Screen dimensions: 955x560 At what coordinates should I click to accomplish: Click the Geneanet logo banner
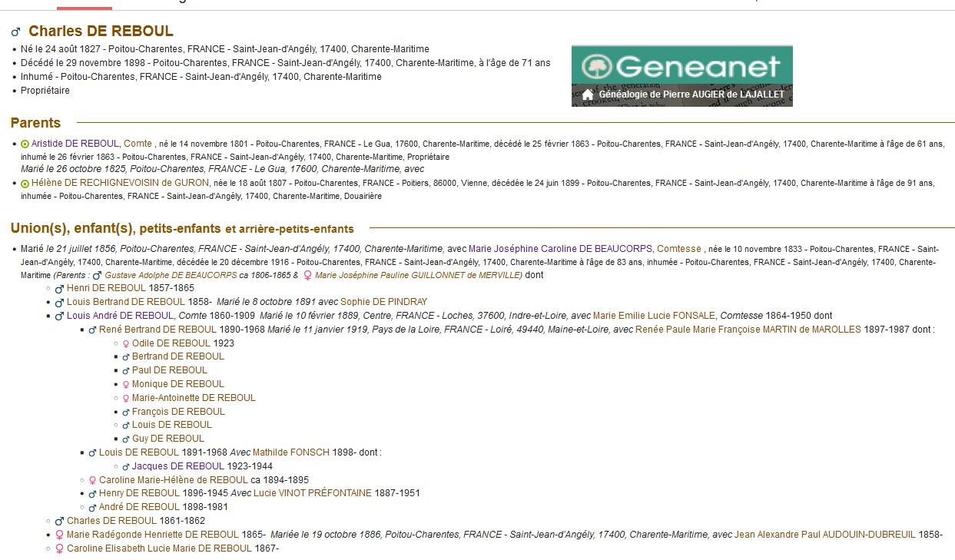[x=681, y=75]
